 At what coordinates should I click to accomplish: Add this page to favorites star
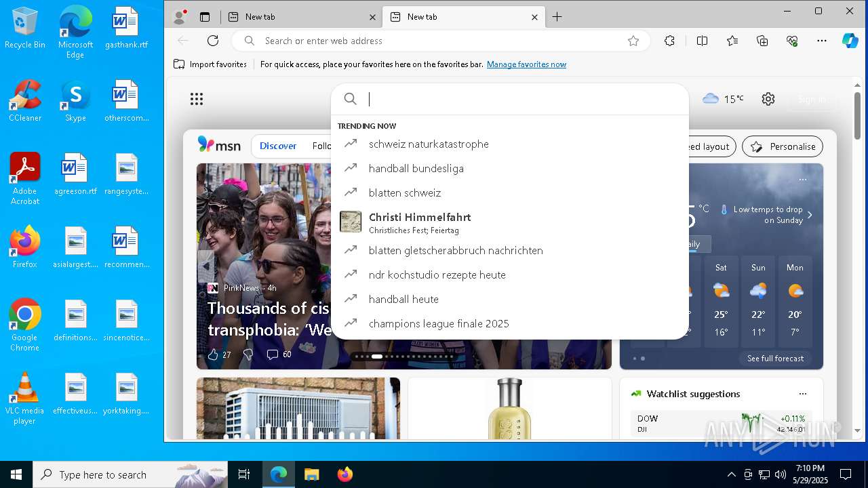pyautogui.click(x=633, y=41)
